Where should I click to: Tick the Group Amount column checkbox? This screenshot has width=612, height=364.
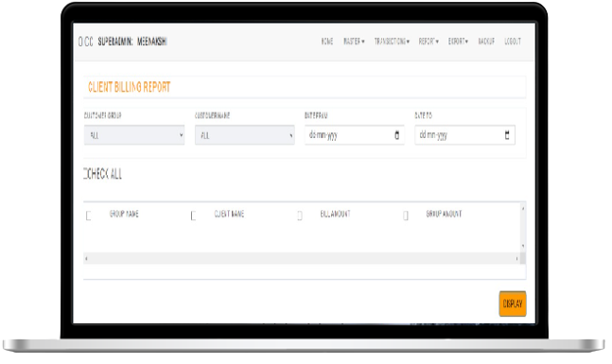point(406,216)
